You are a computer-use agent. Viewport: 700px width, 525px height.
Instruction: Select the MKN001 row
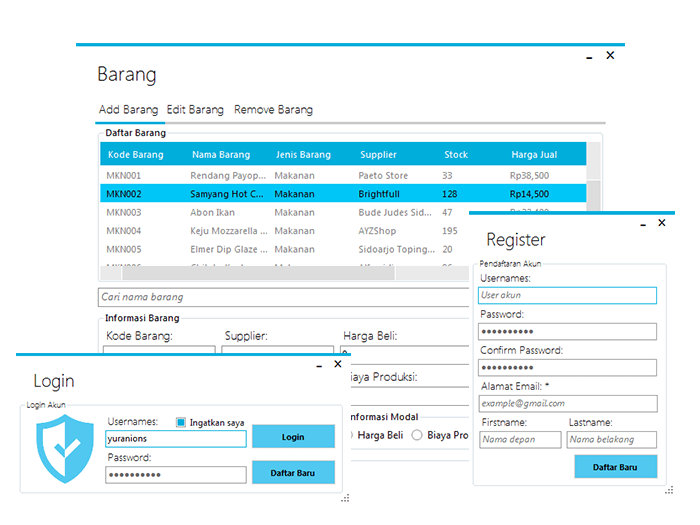(343, 175)
